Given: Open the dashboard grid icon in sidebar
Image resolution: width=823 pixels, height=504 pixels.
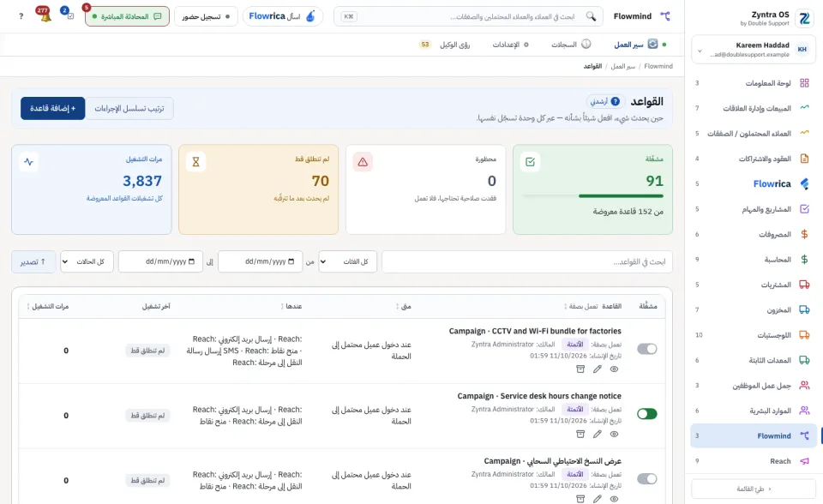Looking at the screenshot, I should point(804,83).
